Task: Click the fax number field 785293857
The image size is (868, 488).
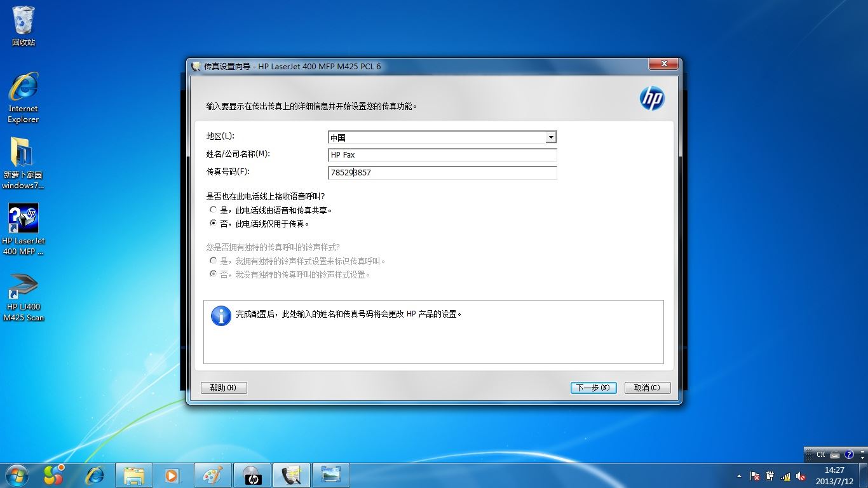Action: 442,172
